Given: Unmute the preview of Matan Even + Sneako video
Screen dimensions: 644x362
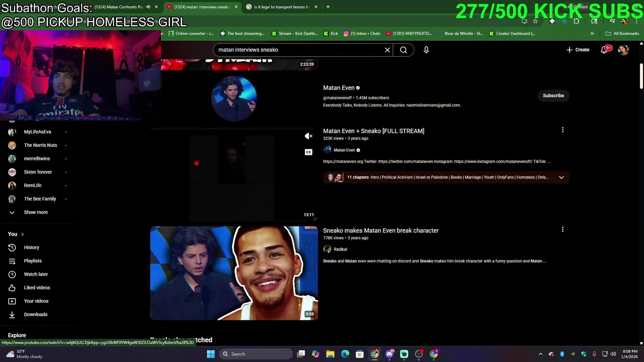Looking at the screenshot, I should [x=308, y=136].
